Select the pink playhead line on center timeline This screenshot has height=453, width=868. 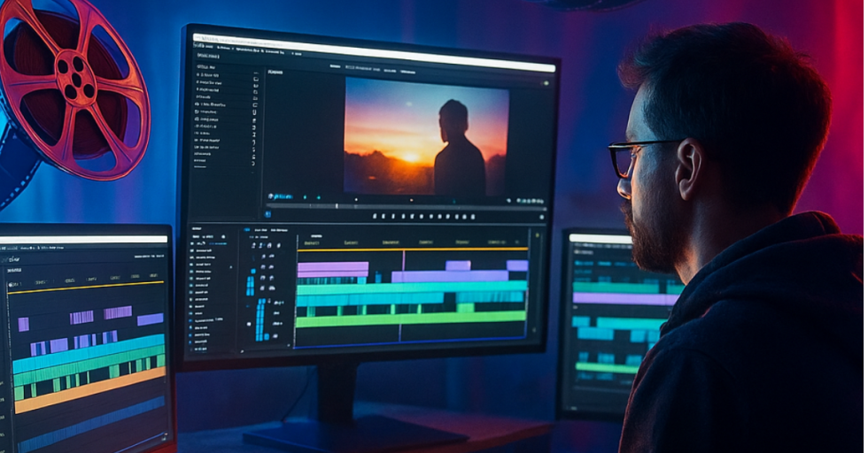click(x=402, y=295)
